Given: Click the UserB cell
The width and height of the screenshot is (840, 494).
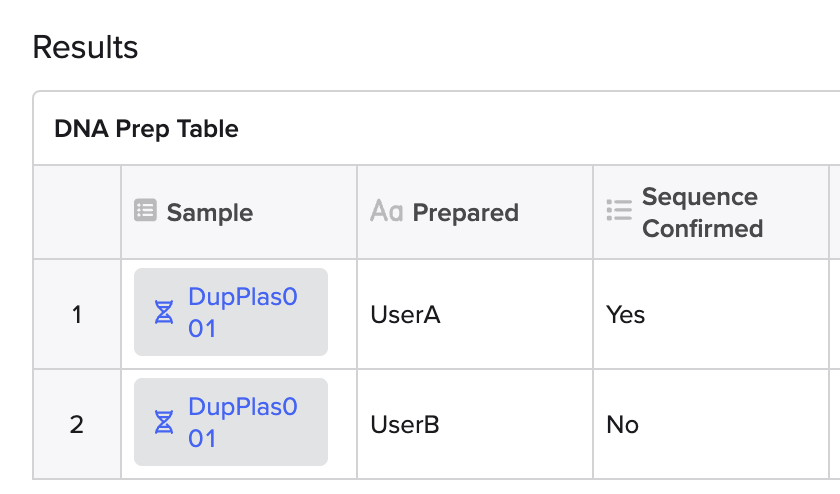Looking at the screenshot, I should click(475, 424).
